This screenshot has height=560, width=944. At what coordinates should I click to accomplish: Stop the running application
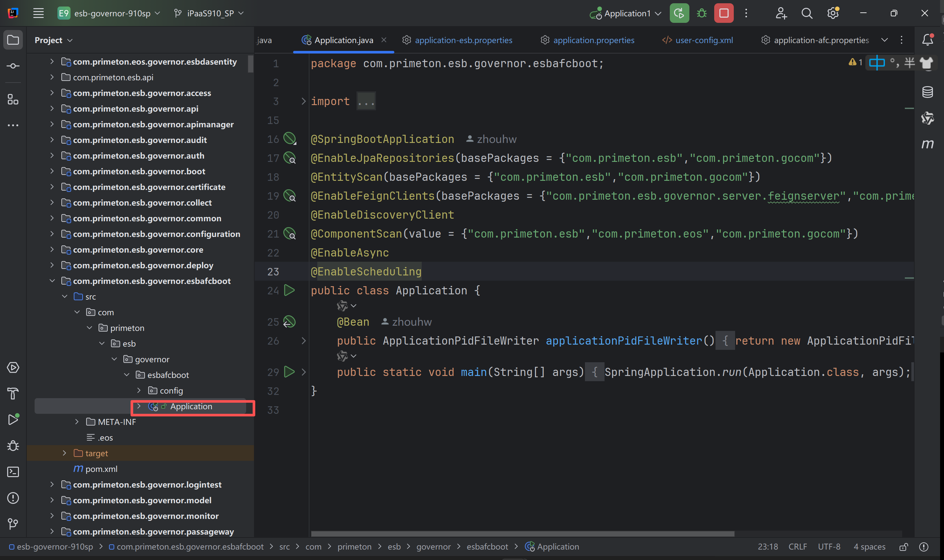(x=723, y=14)
